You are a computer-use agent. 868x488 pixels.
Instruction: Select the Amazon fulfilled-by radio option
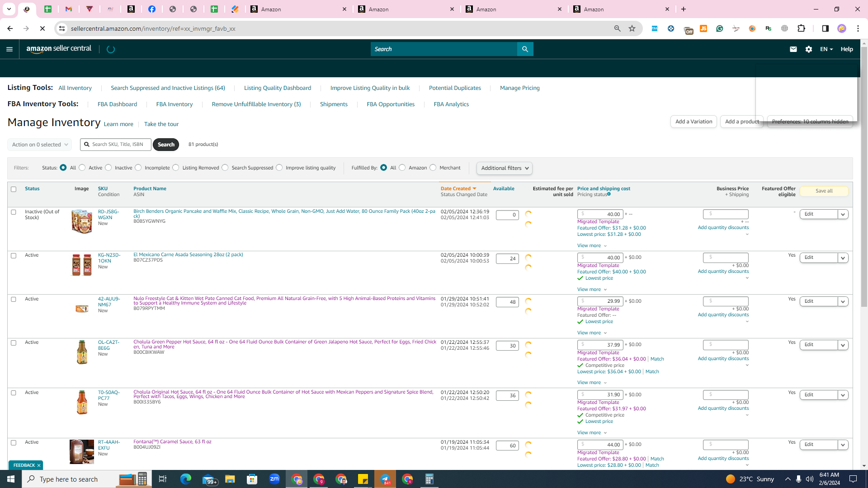[402, 168]
